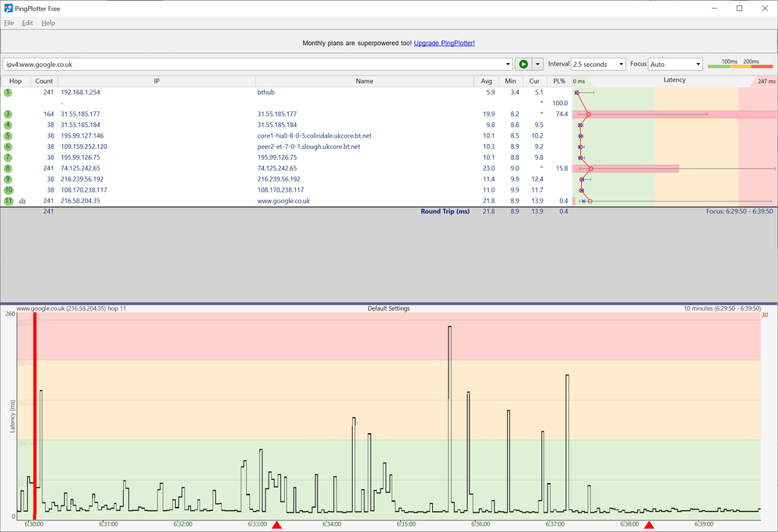Click the PingPlotter logo in the title bar

pyautogui.click(x=8, y=8)
